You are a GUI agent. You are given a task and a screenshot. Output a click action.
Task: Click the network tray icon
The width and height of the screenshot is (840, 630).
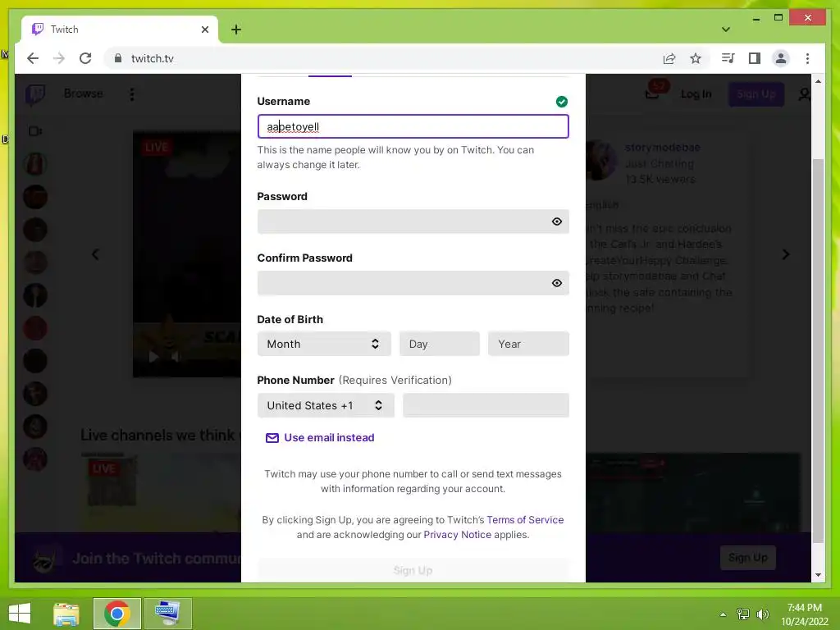tap(743, 614)
